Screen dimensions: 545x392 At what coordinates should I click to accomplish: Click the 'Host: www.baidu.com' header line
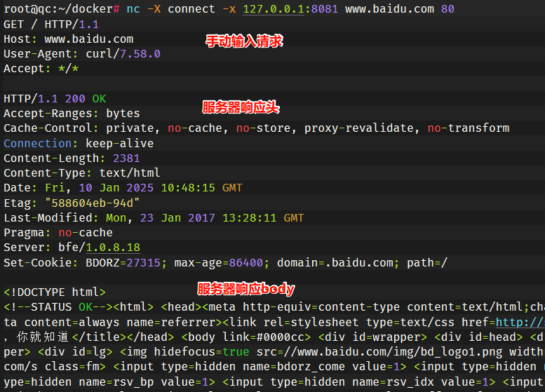69,39
